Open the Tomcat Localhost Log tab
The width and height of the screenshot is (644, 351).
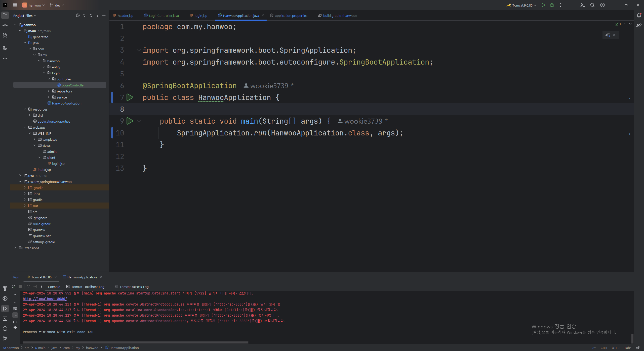click(88, 287)
